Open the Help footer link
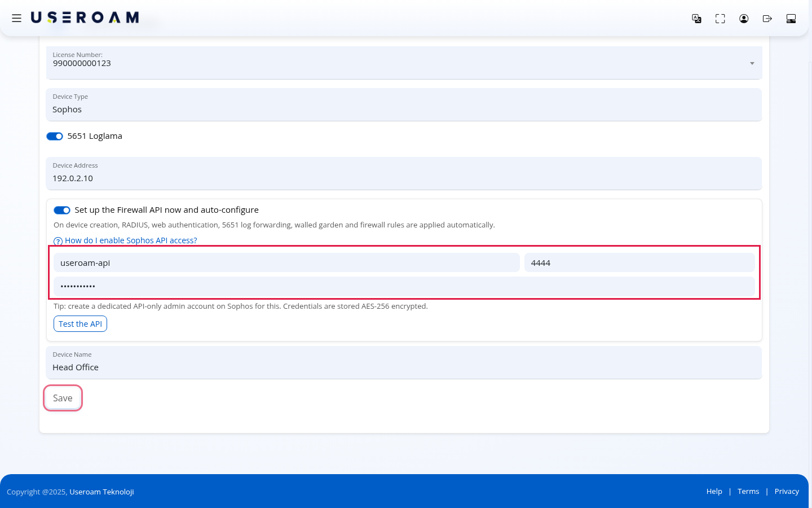The height and width of the screenshot is (508, 812). (714, 492)
